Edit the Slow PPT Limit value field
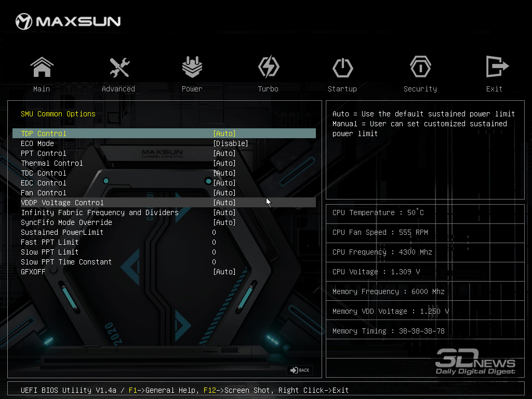This screenshot has width=532, height=399. [x=214, y=252]
